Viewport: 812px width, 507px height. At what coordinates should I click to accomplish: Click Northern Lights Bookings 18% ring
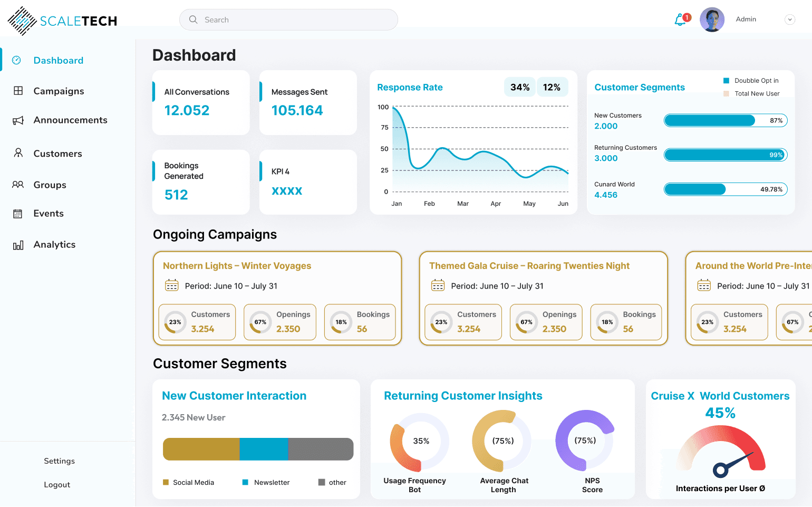341,322
